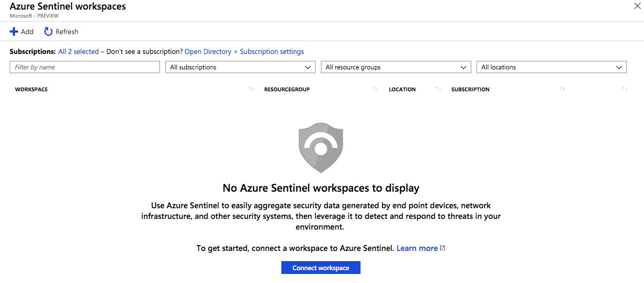Open the All resource groups dropdown
Viewport: 644px width, 283px height.
click(x=396, y=67)
